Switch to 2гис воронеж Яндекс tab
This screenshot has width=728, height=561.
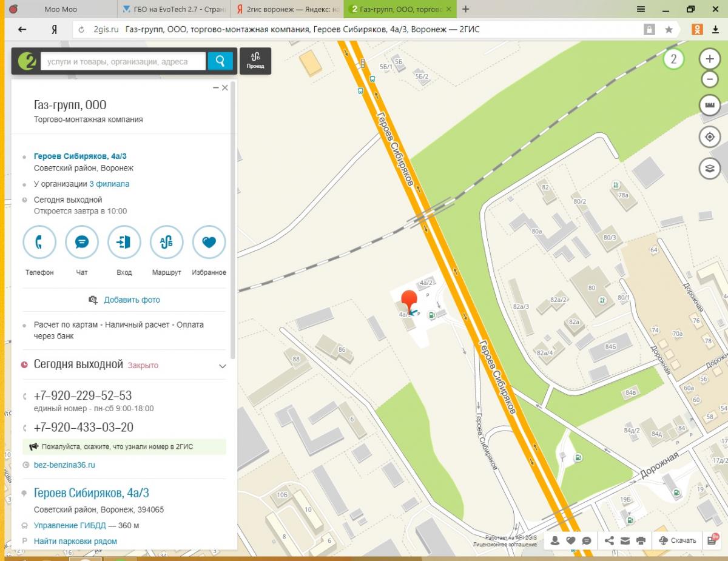[288, 9]
